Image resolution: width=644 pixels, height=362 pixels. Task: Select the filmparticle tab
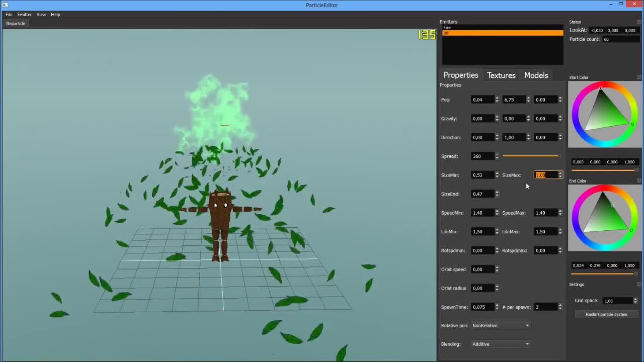click(x=16, y=23)
